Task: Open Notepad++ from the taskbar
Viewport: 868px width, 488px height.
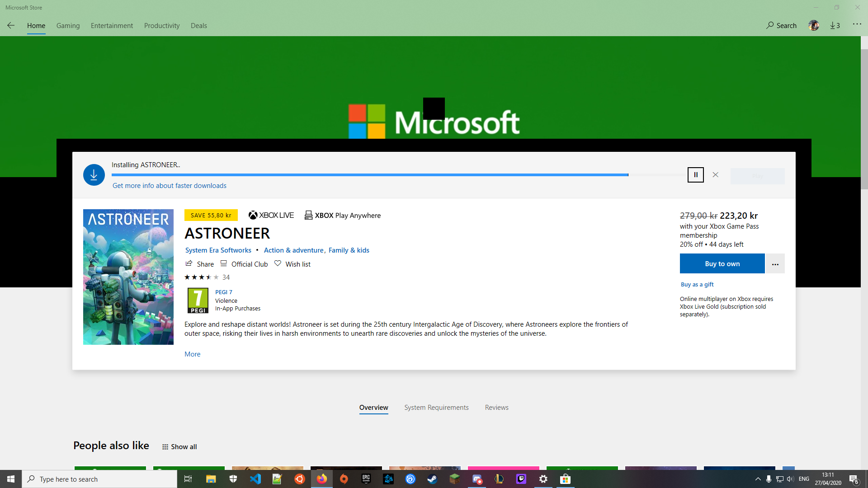Action: coord(277,479)
